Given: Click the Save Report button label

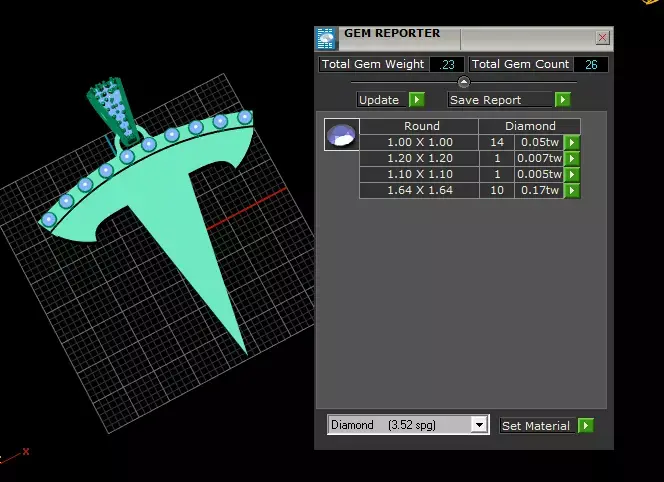Looking at the screenshot, I should pyautogui.click(x=501, y=100).
